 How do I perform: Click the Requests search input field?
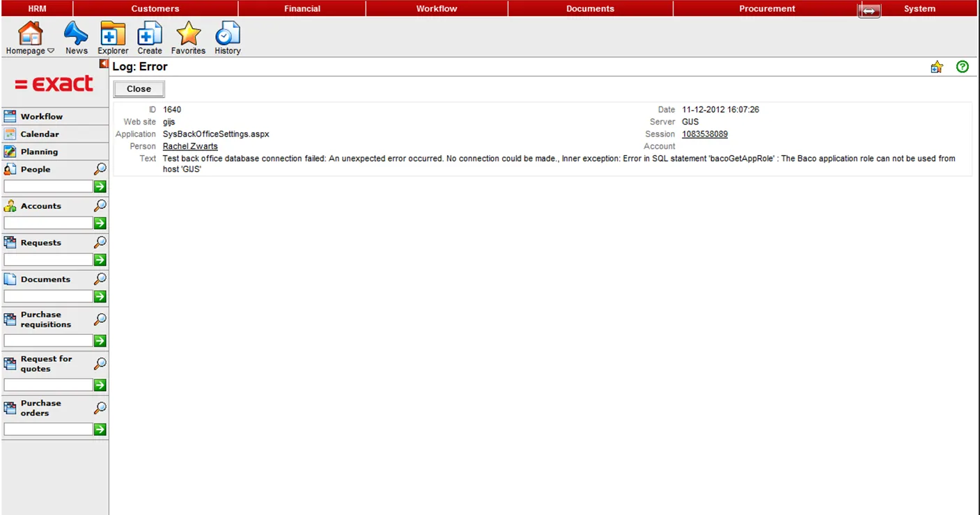coord(49,260)
